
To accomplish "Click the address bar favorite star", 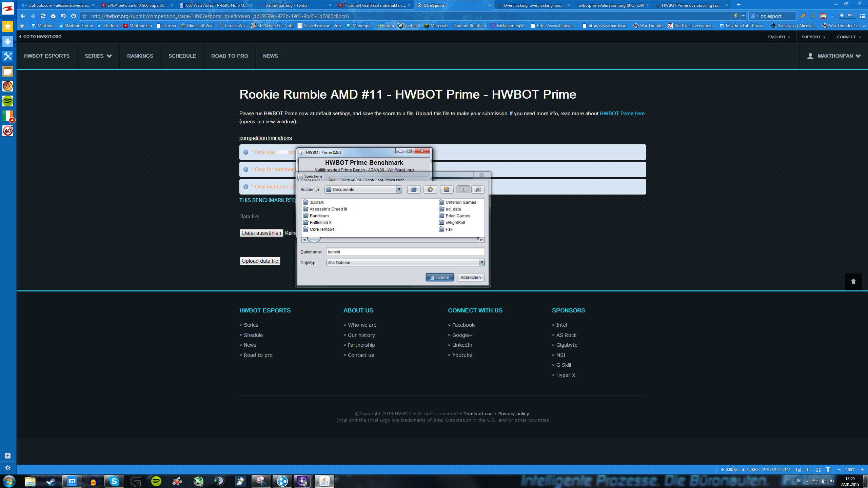I will (84, 16).
